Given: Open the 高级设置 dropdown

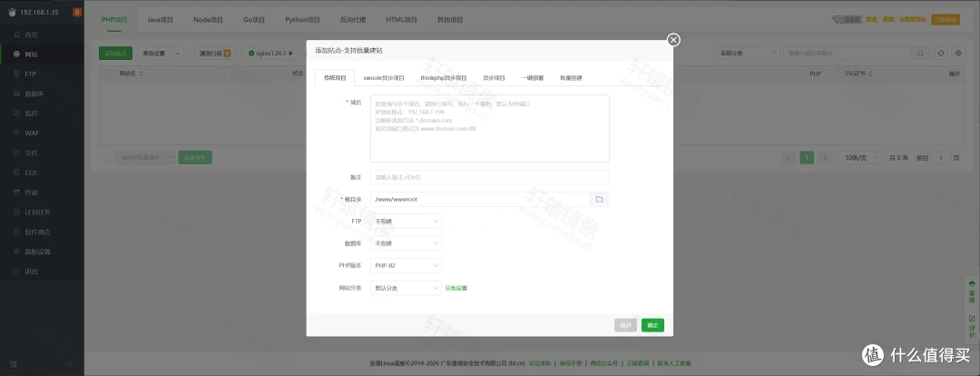Looking at the screenshot, I should tap(161, 54).
